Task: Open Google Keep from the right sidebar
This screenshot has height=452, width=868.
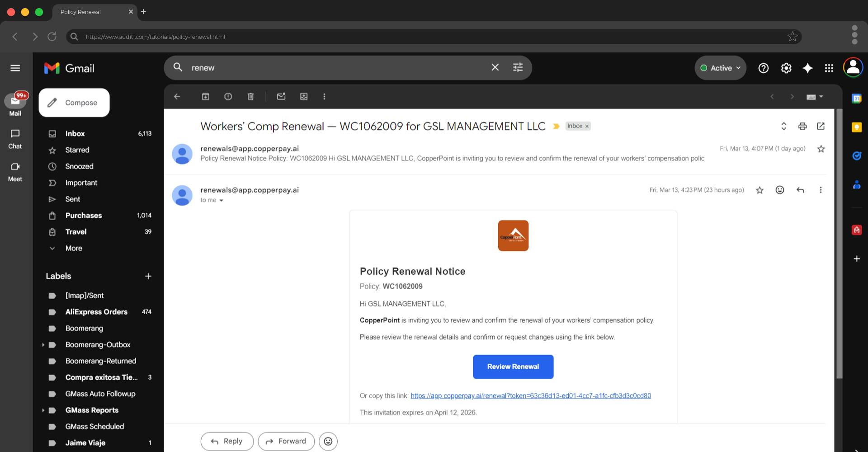Action: point(857,128)
